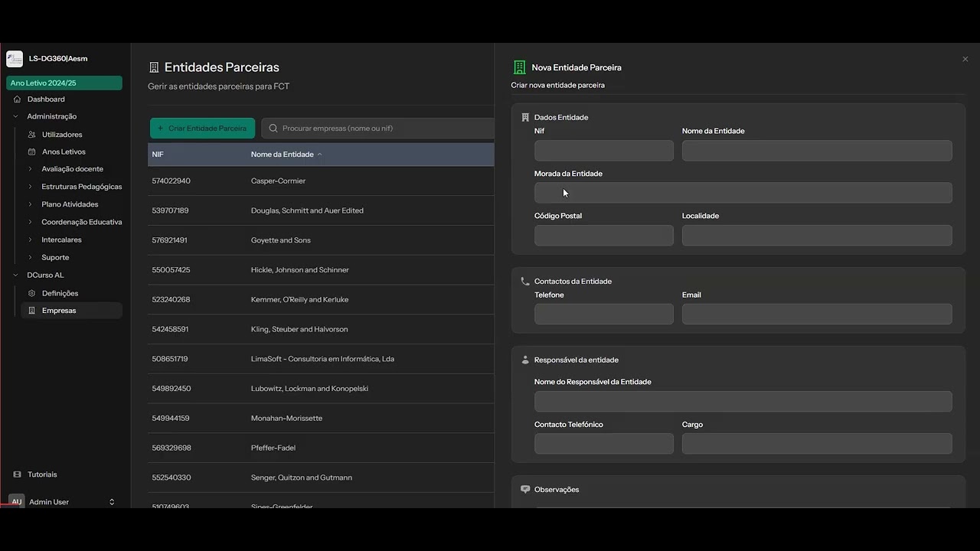
Task: Select the LimaSoft entity row
Action: click(x=321, y=359)
